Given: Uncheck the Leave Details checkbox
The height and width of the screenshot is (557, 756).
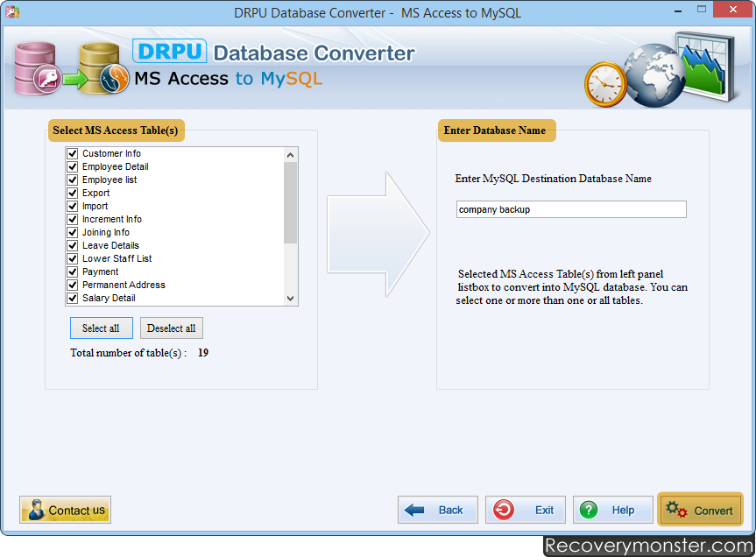Looking at the screenshot, I should tap(73, 245).
